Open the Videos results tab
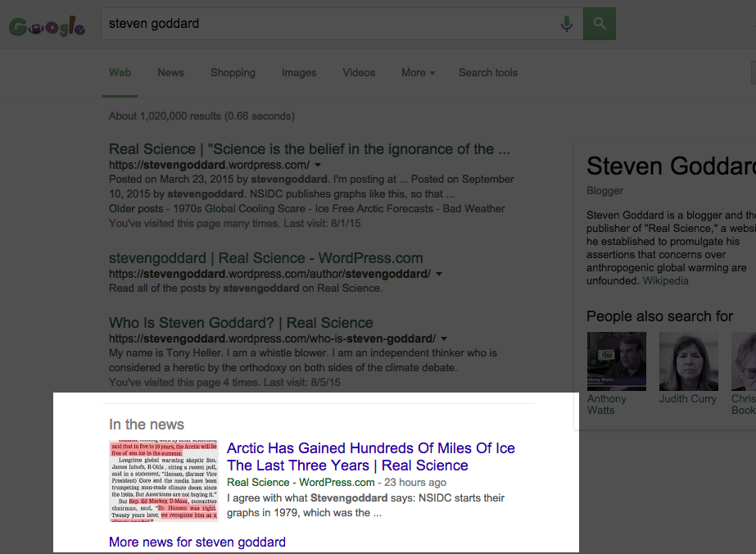The image size is (756, 554). [359, 73]
